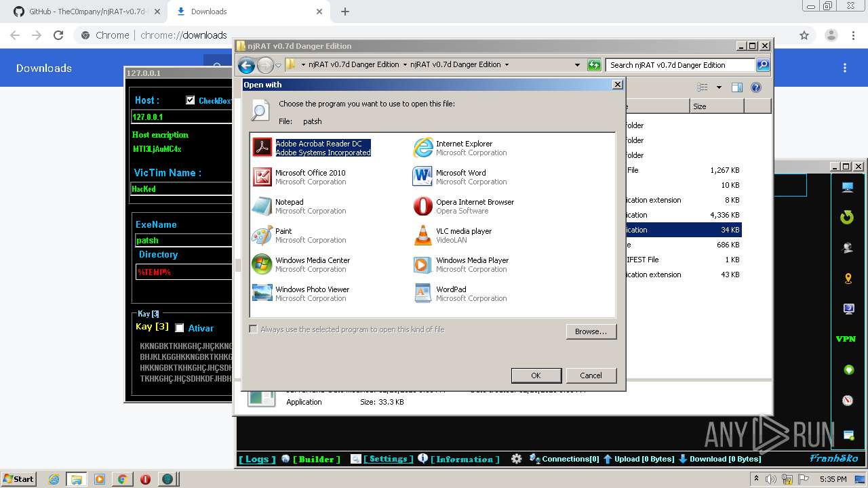
Task: Show hidden system tray icons
Action: 757,479
